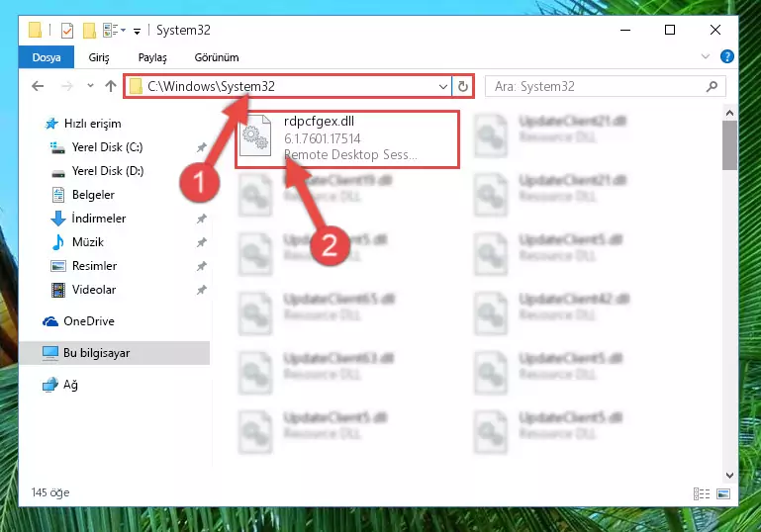Switch to the Paylaş ribbon tab

pos(152,57)
